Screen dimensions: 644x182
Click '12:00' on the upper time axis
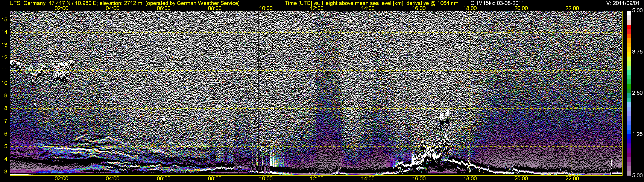pos(317,8)
